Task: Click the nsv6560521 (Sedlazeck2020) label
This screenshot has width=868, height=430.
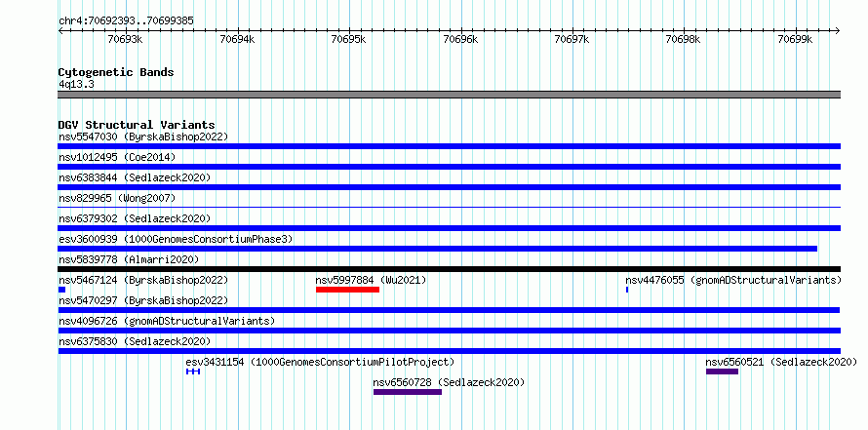Action: point(781,362)
